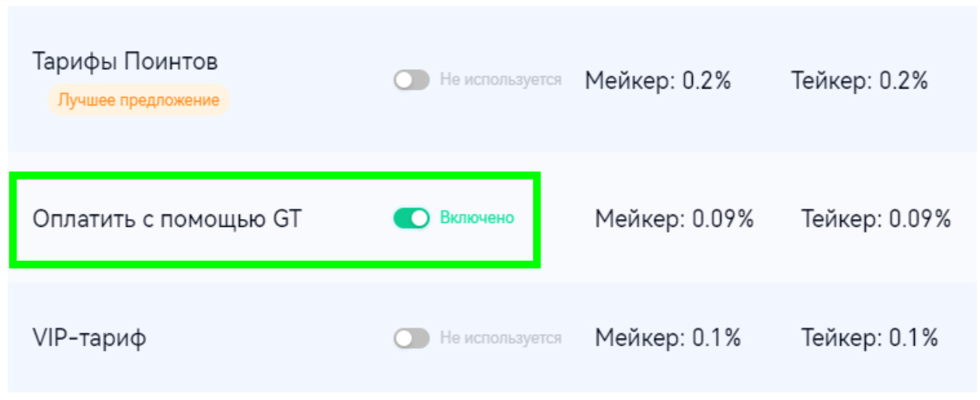
Task: Click Не используется beside VIP-тариф toggle
Action: pyautogui.click(x=501, y=338)
